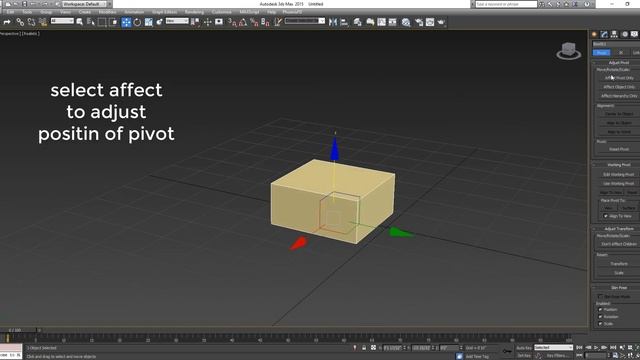Switch to the Create command panel tab

[594, 35]
